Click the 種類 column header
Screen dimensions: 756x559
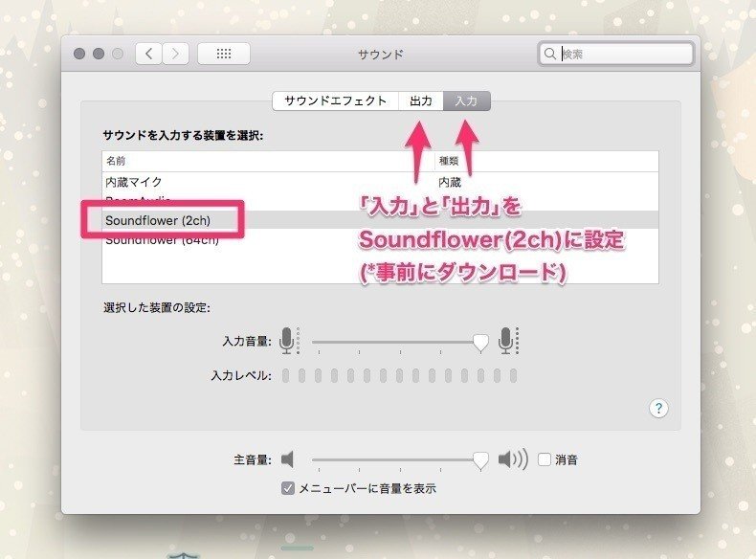(x=546, y=161)
